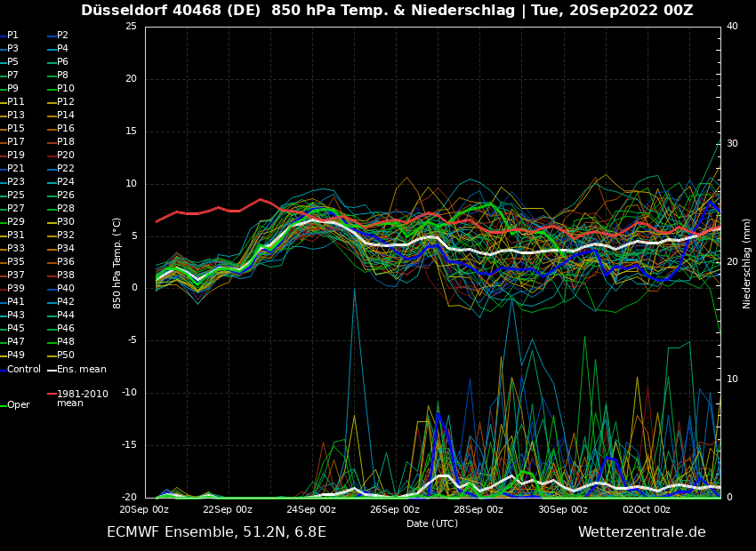Viewport: 756px width, 551px height.
Task: Select the 20Sep 00z date tick label
Action: (x=144, y=509)
